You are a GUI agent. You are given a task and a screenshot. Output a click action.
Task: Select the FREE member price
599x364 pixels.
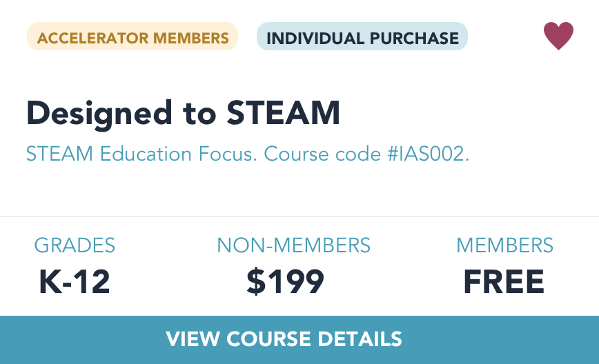tap(504, 281)
